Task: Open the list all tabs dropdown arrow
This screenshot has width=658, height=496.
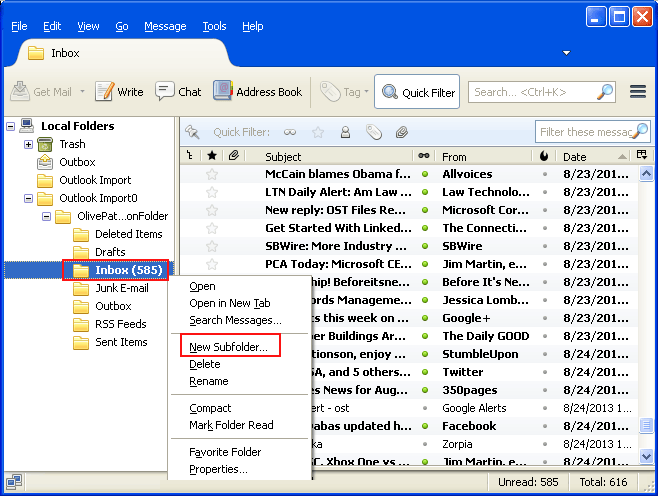Action: click(567, 53)
